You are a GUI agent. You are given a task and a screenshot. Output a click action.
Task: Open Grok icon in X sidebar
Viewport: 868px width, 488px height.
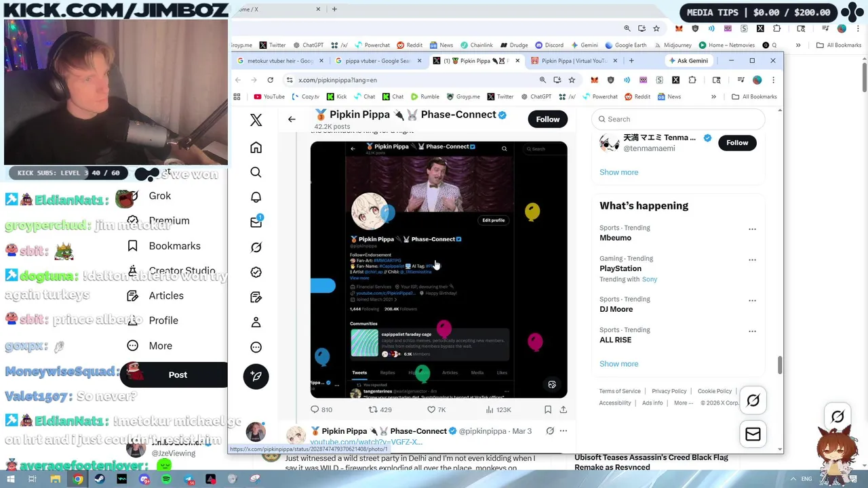256,247
